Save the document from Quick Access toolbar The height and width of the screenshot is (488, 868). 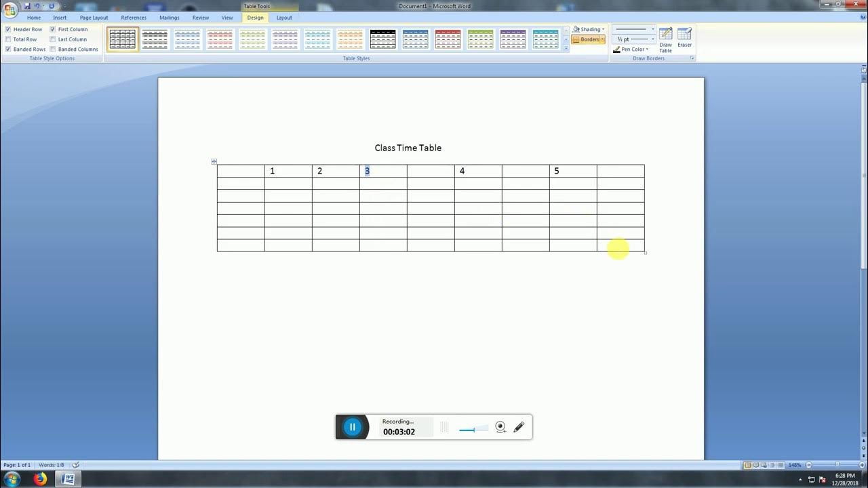[27, 5]
